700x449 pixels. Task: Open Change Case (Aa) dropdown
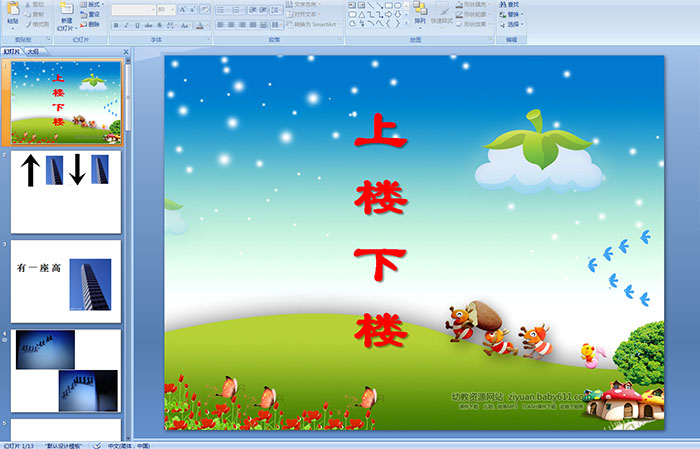coord(186,25)
